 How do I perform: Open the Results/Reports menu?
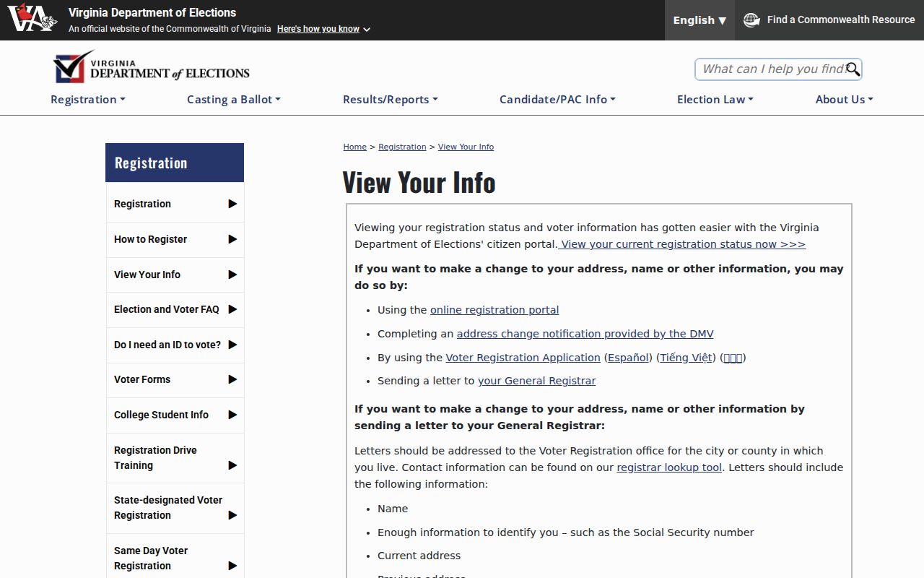point(390,100)
